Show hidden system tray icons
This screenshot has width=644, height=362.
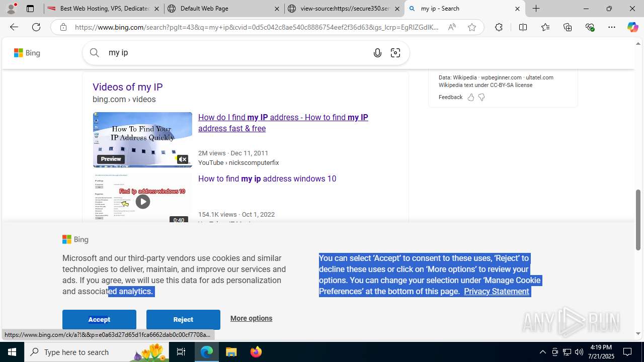click(x=542, y=352)
